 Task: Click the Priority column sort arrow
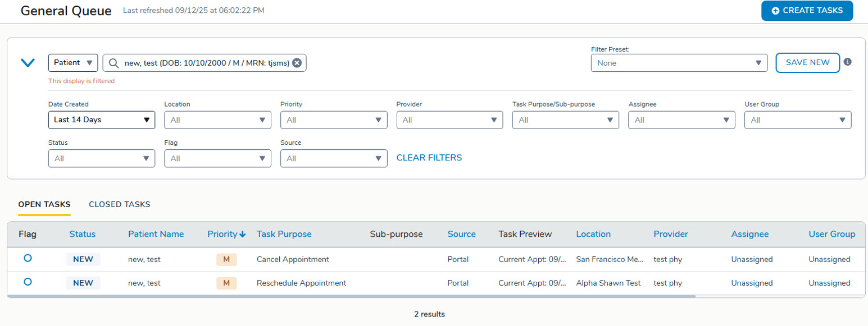[243, 235]
